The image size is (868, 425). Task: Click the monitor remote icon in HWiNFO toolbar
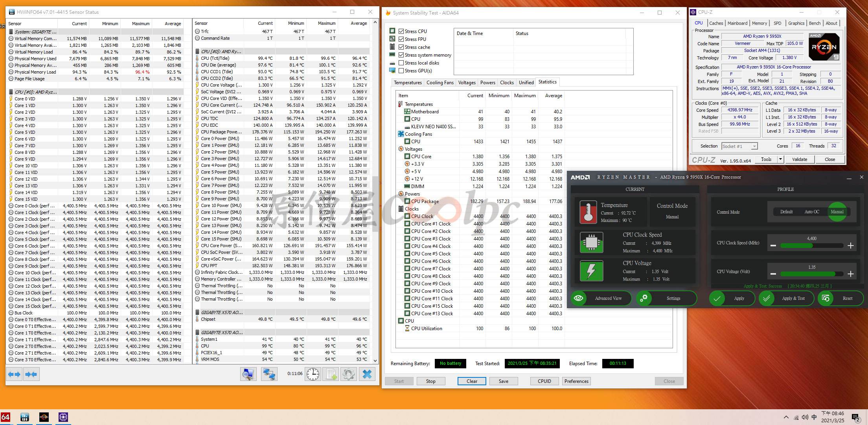(248, 374)
